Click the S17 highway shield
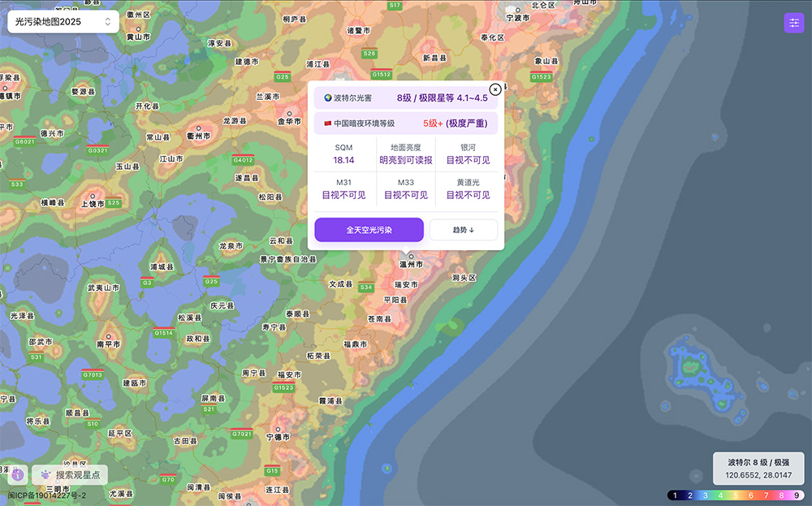 [x=395, y=5]
